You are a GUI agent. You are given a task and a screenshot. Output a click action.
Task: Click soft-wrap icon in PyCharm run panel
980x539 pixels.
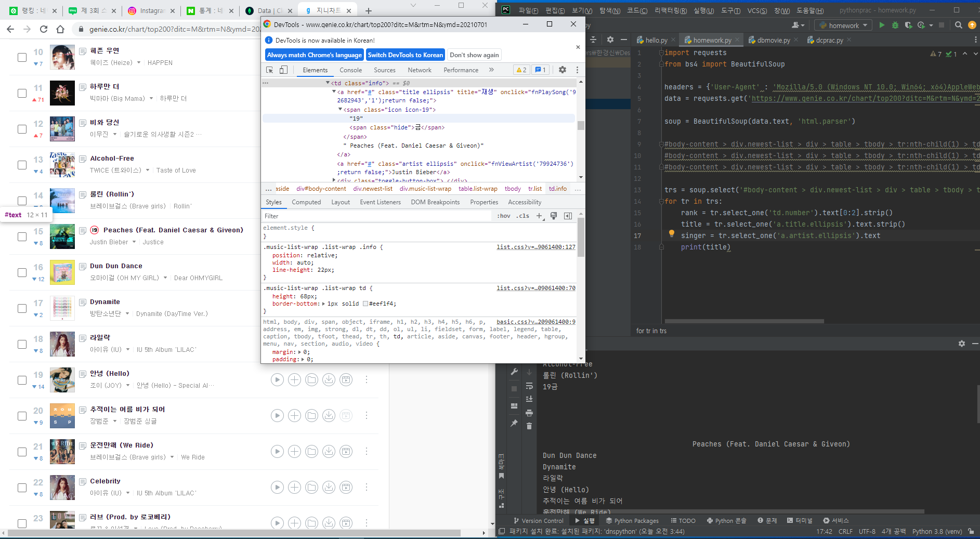click(x=529, y=386)
